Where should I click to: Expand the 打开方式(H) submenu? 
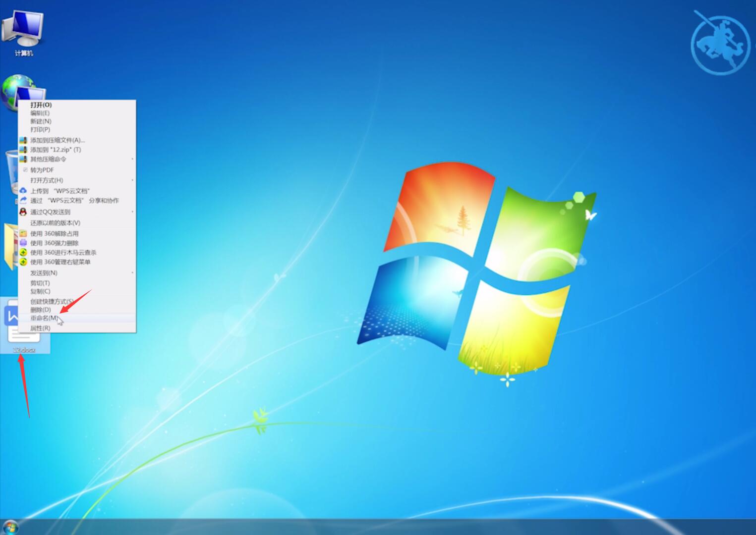(77, 180)
